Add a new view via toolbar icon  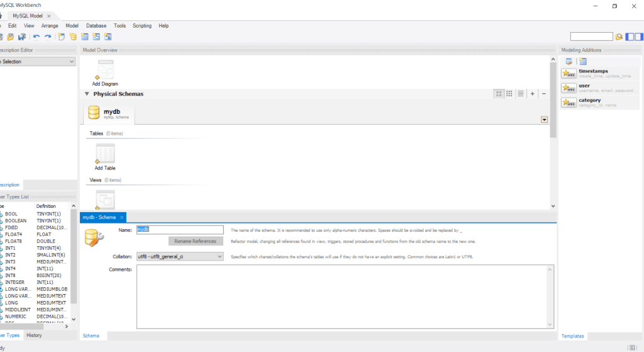point(96,37)
